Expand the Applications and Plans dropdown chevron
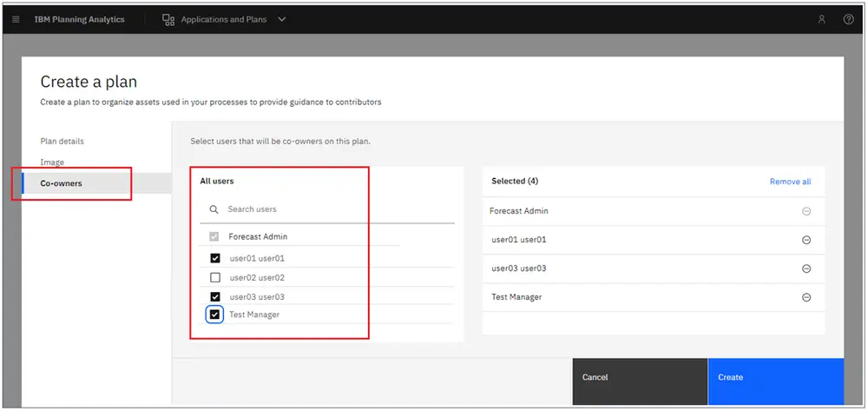Screen dimensions: 868x411 [x=282, y=19]
